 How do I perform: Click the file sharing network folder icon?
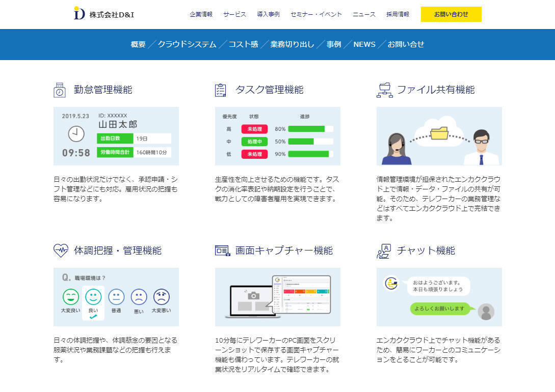(384, 90)
